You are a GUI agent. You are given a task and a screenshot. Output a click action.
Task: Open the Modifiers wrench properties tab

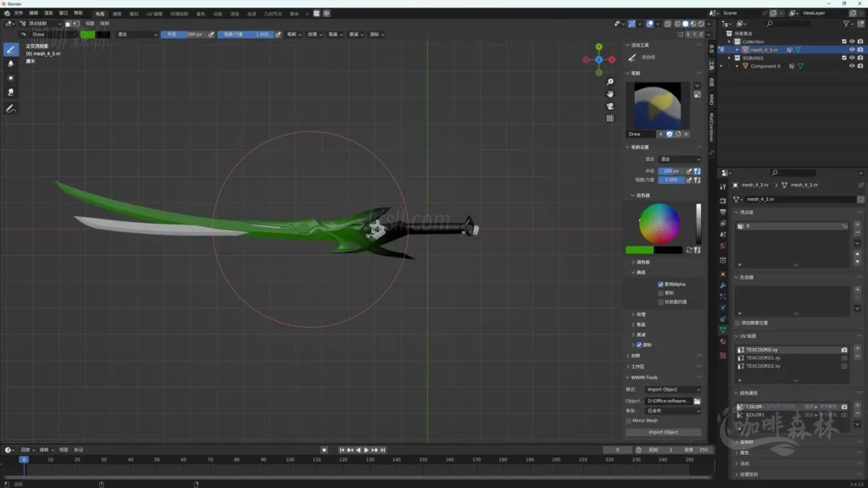tap(723, 286)
